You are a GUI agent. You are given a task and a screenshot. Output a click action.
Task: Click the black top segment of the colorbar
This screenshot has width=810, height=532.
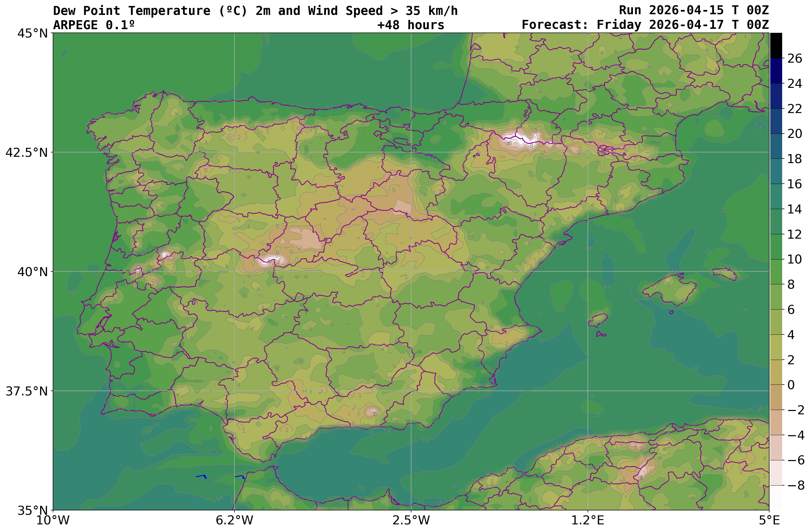pos(776,45)
